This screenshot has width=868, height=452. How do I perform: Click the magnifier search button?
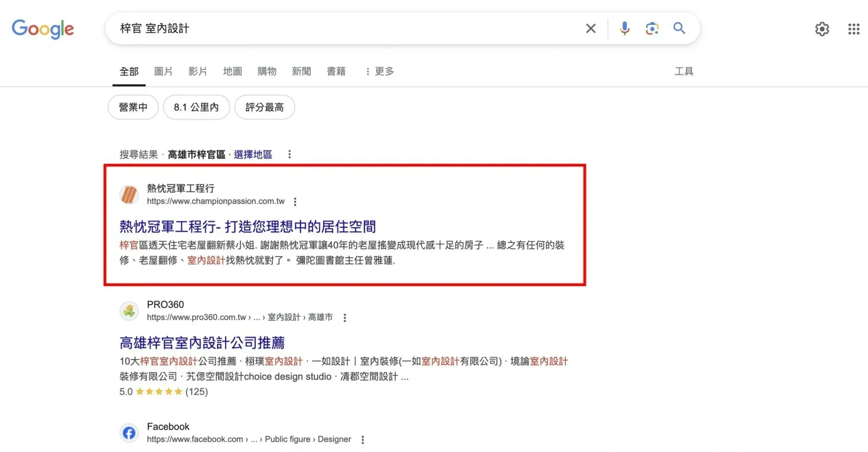coord(679,28)
